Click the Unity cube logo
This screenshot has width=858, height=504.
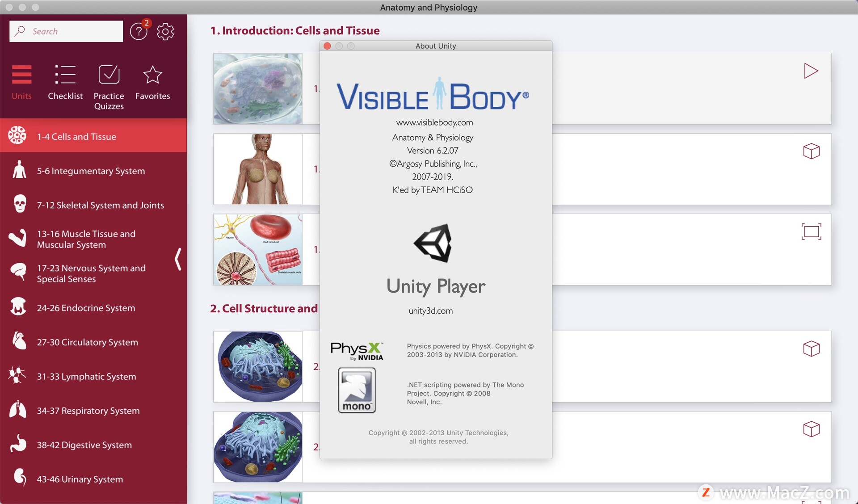[433, 243]
